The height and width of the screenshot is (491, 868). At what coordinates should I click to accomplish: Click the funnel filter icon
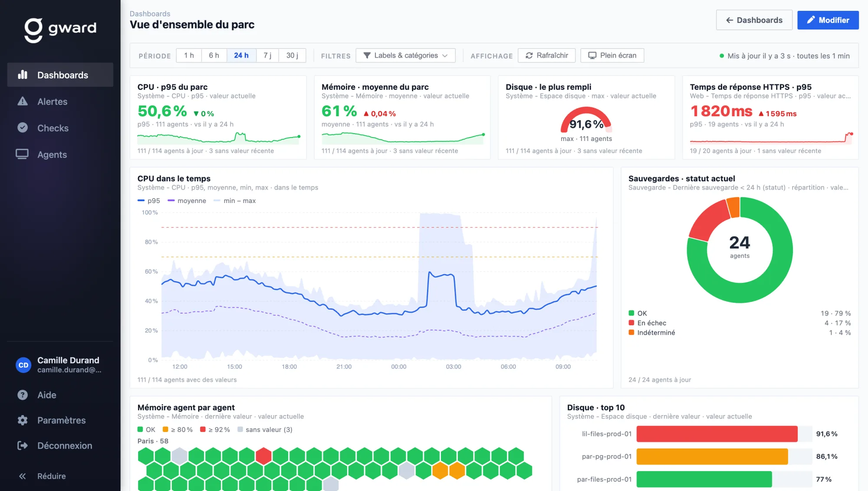click(367, 56)
